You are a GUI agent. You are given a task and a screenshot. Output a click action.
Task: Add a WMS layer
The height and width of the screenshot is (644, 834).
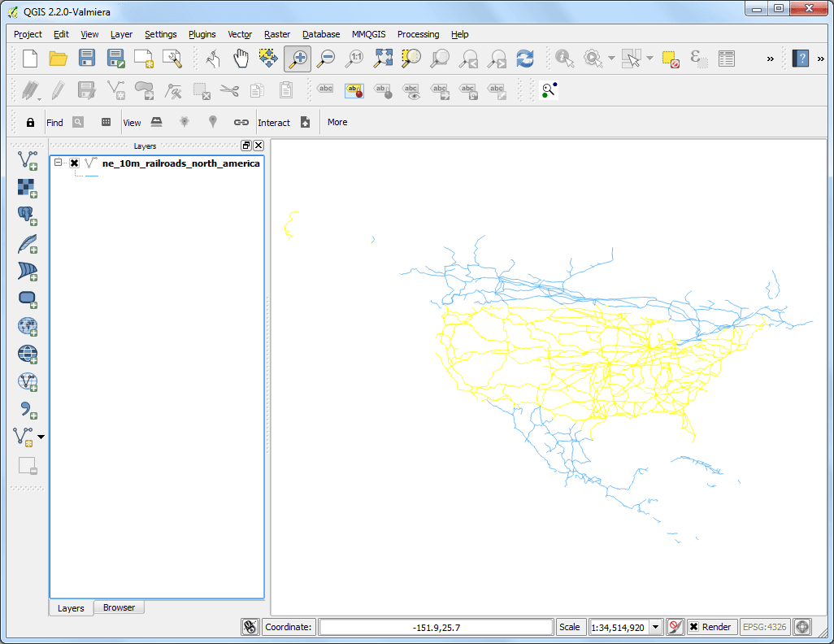click(27, 326)
